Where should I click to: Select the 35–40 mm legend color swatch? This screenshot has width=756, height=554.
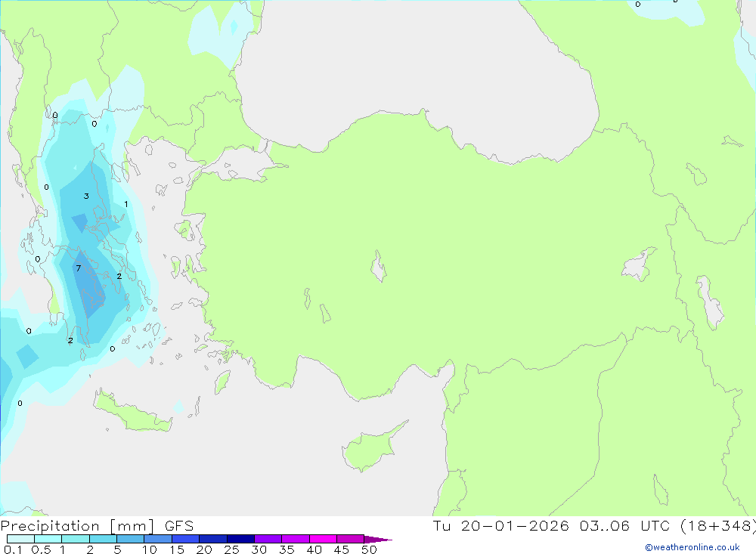tap(296, 539)
